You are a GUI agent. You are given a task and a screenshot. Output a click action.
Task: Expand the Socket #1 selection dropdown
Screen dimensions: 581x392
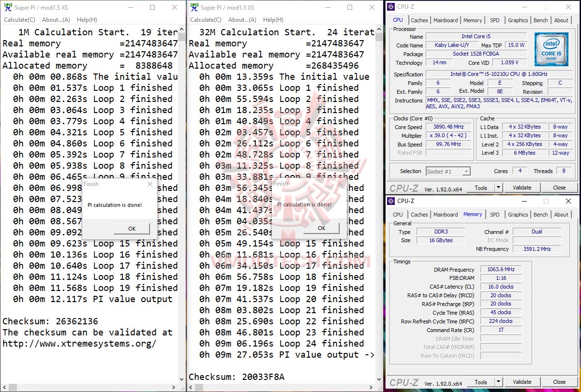point(466,172)
